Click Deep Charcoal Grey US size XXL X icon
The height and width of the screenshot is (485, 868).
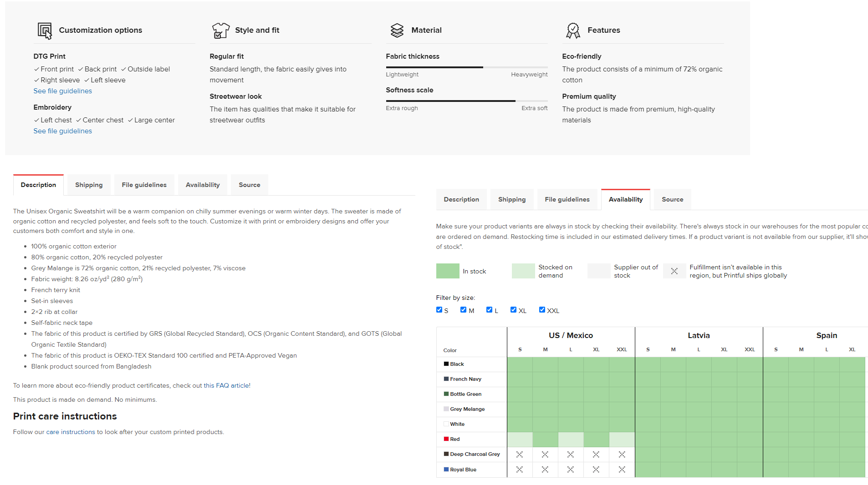click(x=622, y=455)
